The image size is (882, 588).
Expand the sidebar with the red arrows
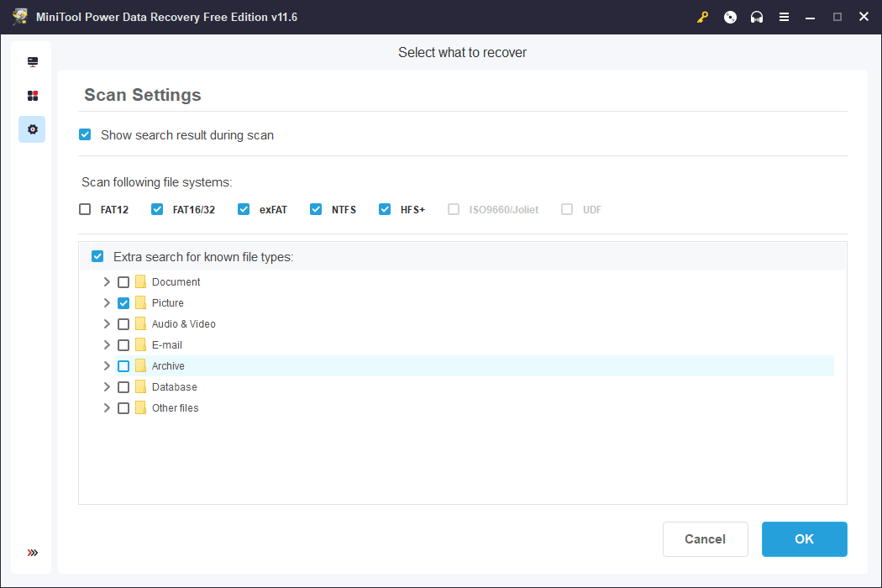(x=33, y=553)
